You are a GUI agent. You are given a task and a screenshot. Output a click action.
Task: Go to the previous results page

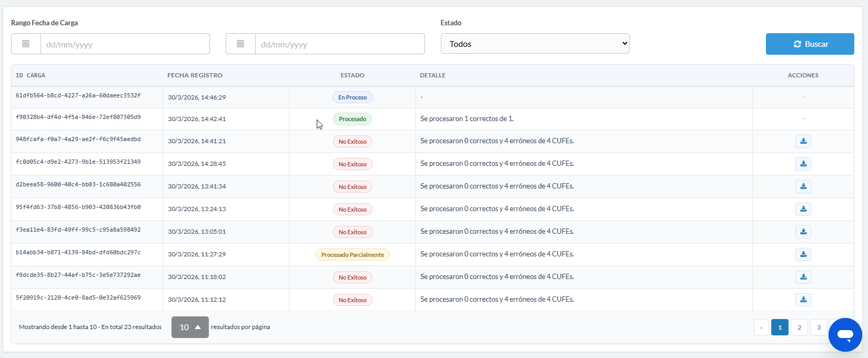[761, 327]
